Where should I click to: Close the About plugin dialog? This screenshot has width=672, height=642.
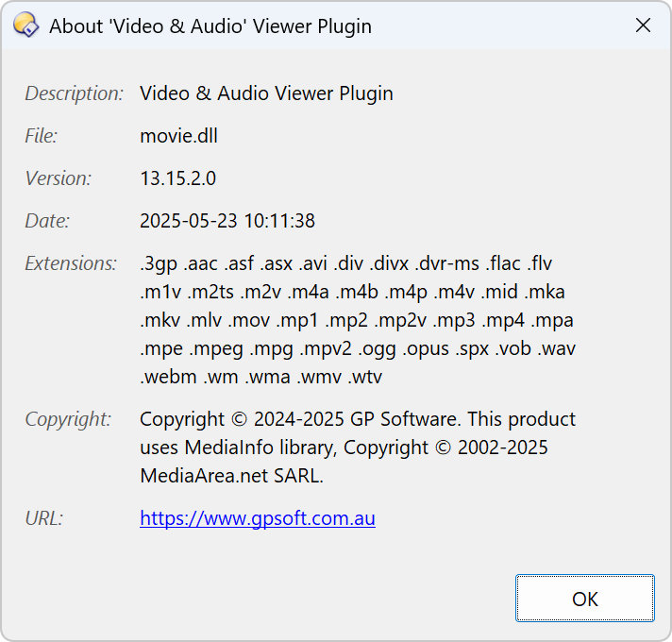(643, 25)
